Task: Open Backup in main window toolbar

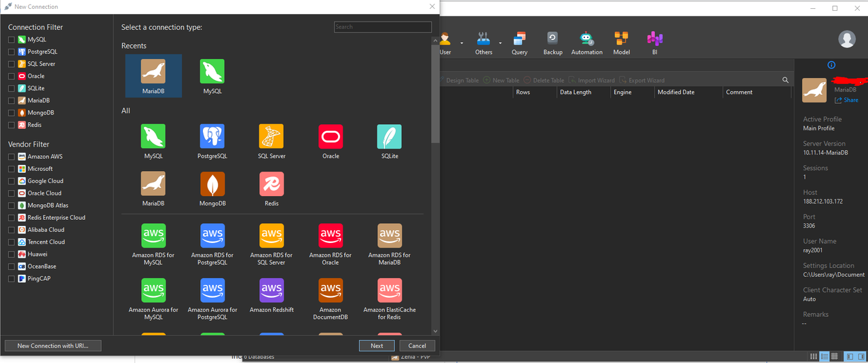Action: [x=552, y=43]
